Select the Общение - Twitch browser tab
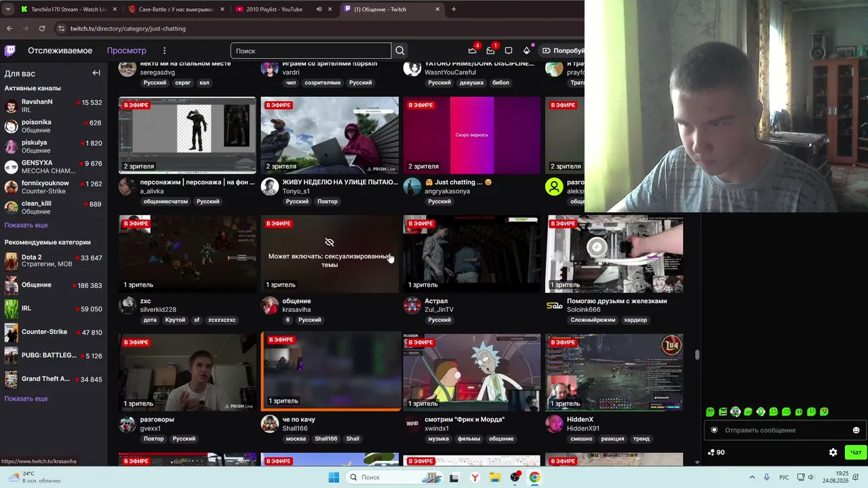Viewport: 868px width, 488px height. (392, 9)
